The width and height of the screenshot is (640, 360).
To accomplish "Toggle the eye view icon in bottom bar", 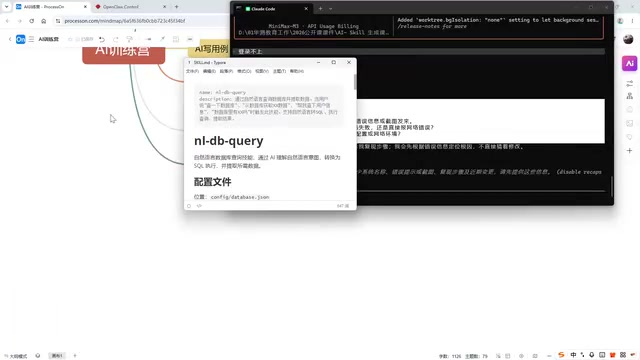I will (x=521, y=356).
